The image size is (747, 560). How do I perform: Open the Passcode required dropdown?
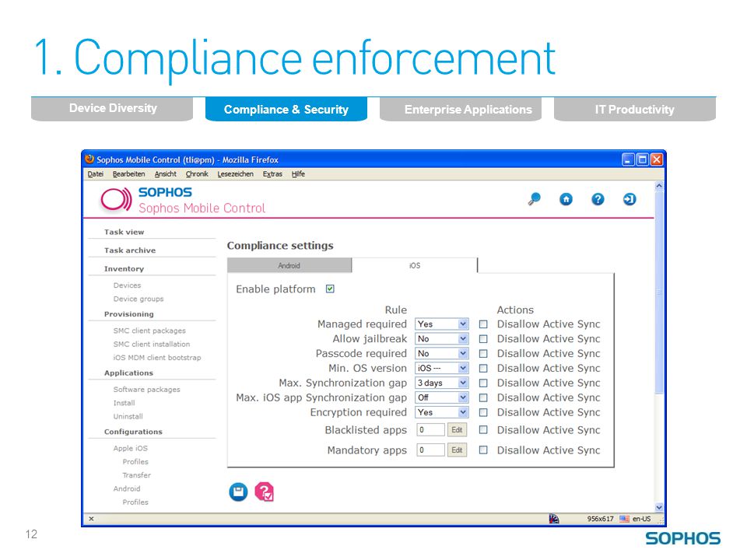442,354
